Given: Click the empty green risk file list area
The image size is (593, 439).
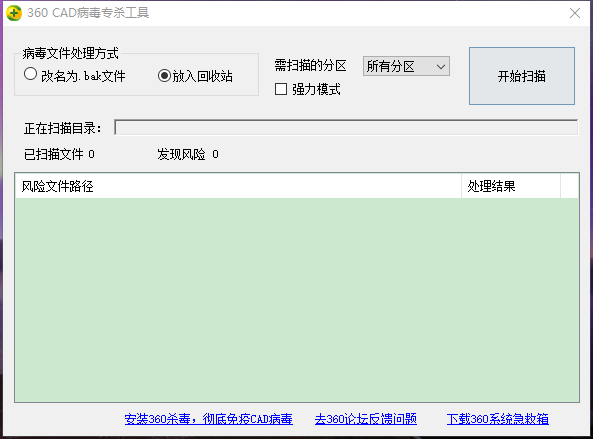Looking at the screenshot, I should [x=297, y=300].
